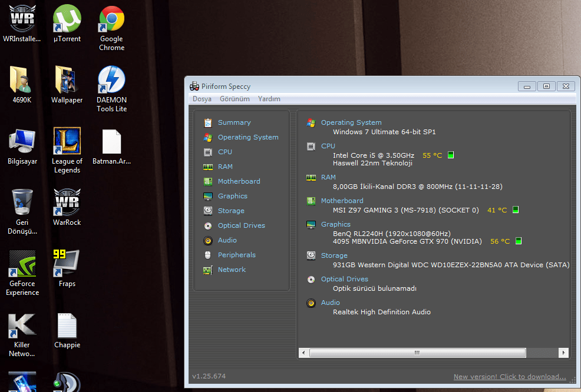Open the Optical Drives heading in summary pane

345,279
